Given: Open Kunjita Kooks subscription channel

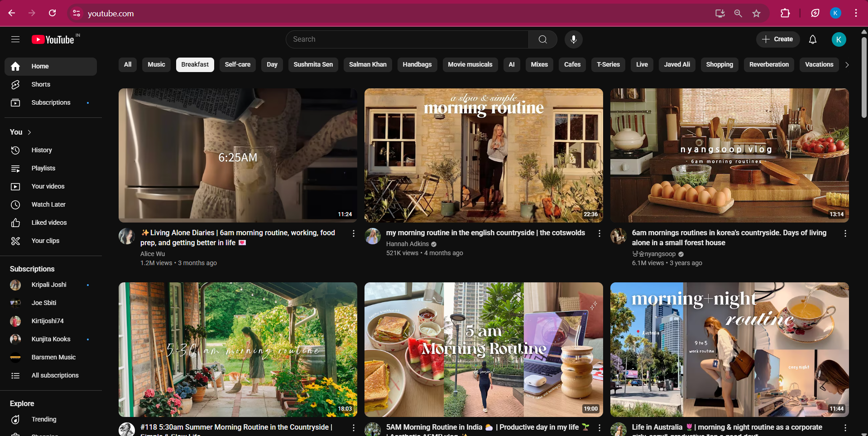Looking at the screenshot, I should pos(51,339).
